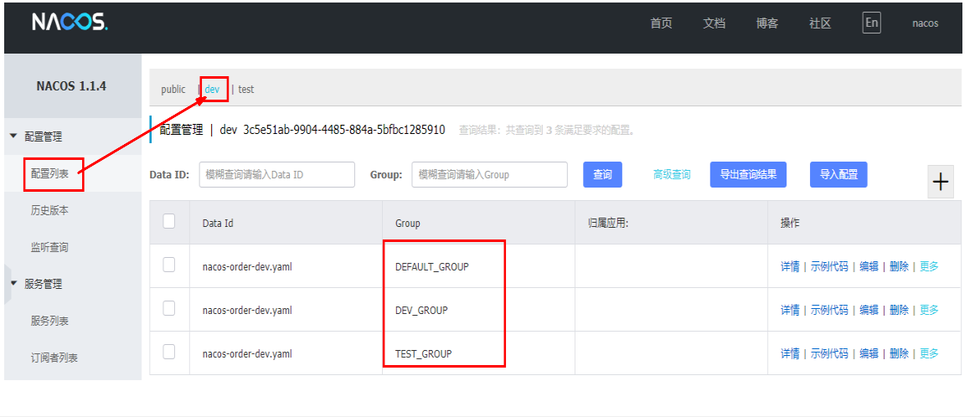Click the Data ID search input field
Viewport: 980px width, 417px height.
[277, 174]
